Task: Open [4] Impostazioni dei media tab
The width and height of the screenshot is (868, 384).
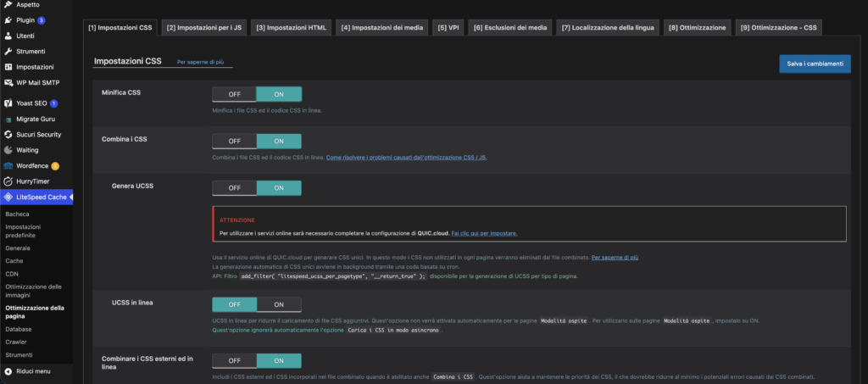Action: (382, 27)
